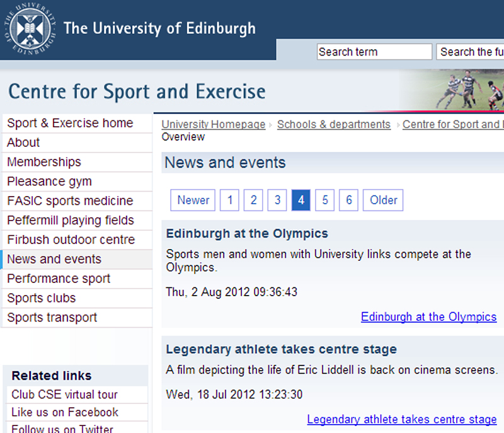The width and height of the screenshot is (504, 433).
Task: Click the Legendary athlete takes centre stage heading
Action: click(x=281, y=349)
